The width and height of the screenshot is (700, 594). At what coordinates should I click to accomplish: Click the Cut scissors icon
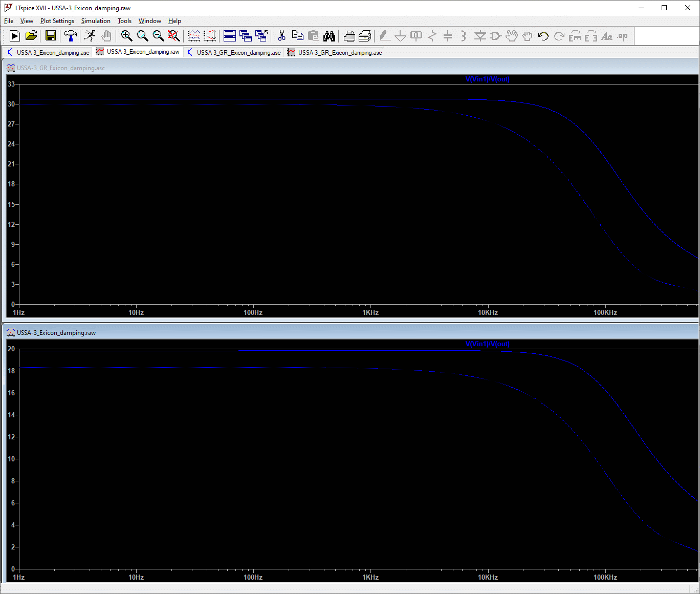click(x=281, y=36)
